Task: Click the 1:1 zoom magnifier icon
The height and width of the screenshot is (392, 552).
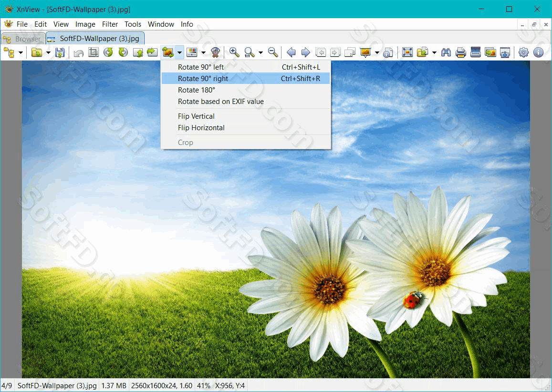Action: [x=249, y=52]
